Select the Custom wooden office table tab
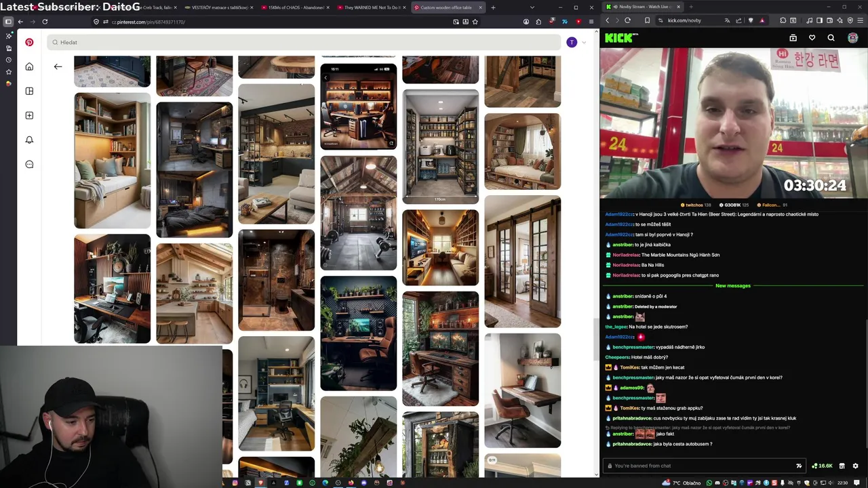This screenshot has height=488, width=868. tap(449, 7)
